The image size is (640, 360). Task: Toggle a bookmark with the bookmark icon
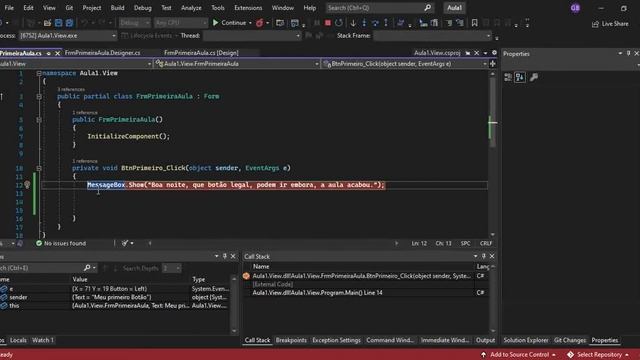[474, 23]
